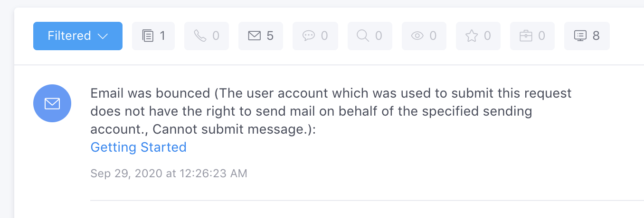This screenshot has height=218, width=644.
Task: Toggle the star favorites filter
Action: 471,36
